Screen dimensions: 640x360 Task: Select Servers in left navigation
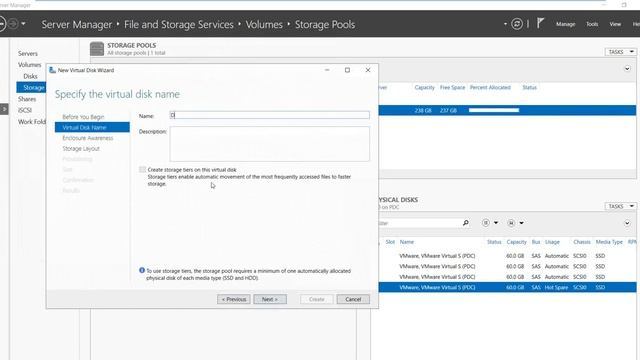click(x=28, y=53)
